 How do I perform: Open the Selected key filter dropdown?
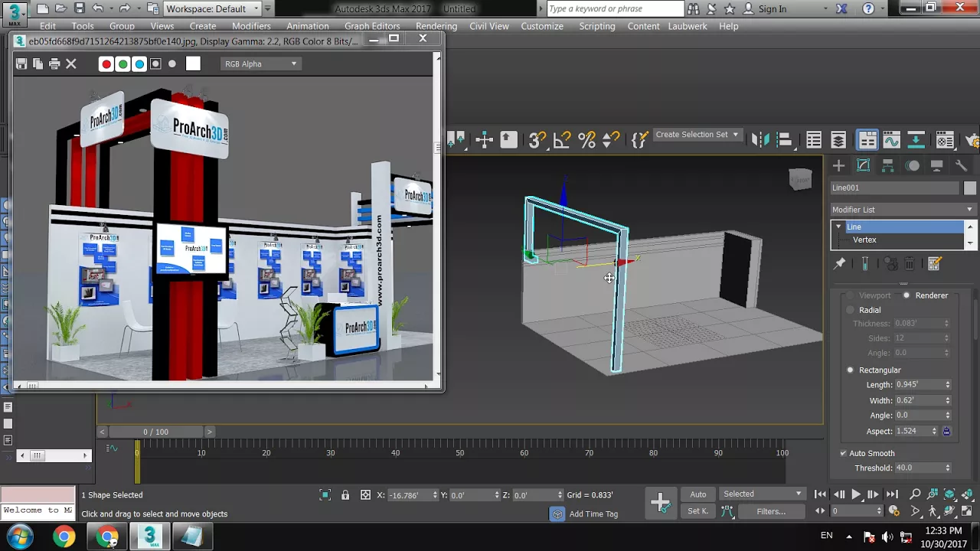pos(763,494)
